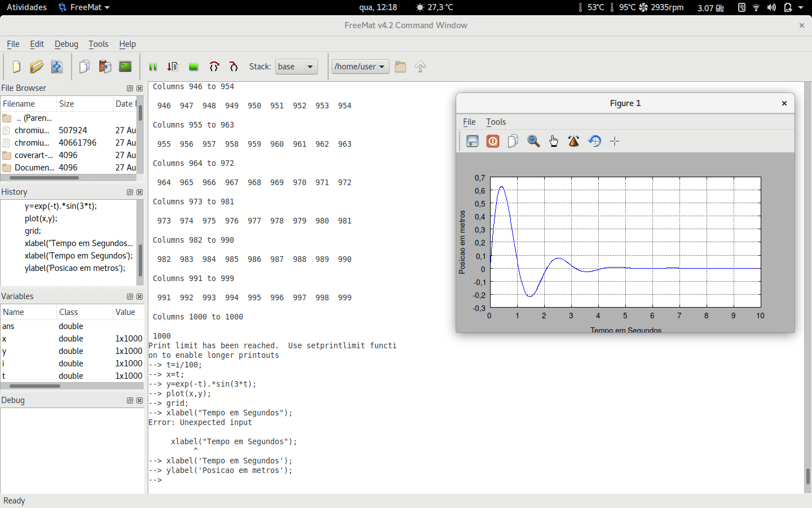This screenshot has height=508, width=812.
Task: Open the FreeMat app menu in top bar
Action: 85,7
